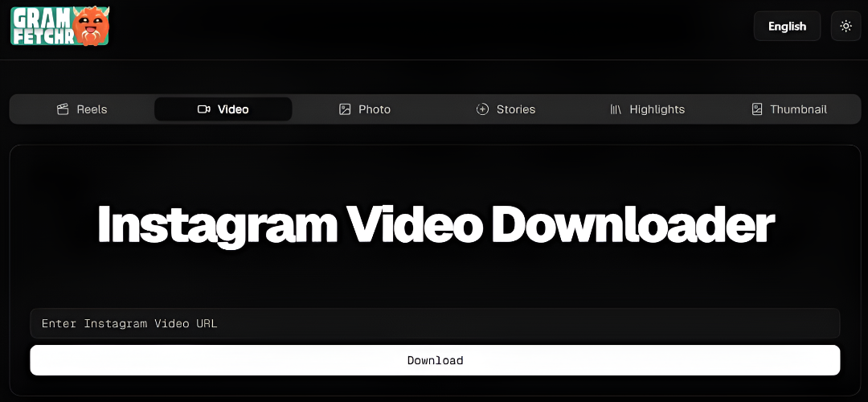Switch to the Highlights tab

pyautogui.click(x=647, y=109)
